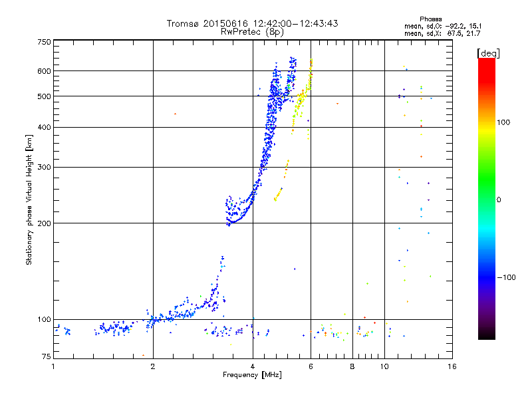Click the 'Phases' header label
The height and width of the screenshot is (399, 532).
tap(430, 19)
